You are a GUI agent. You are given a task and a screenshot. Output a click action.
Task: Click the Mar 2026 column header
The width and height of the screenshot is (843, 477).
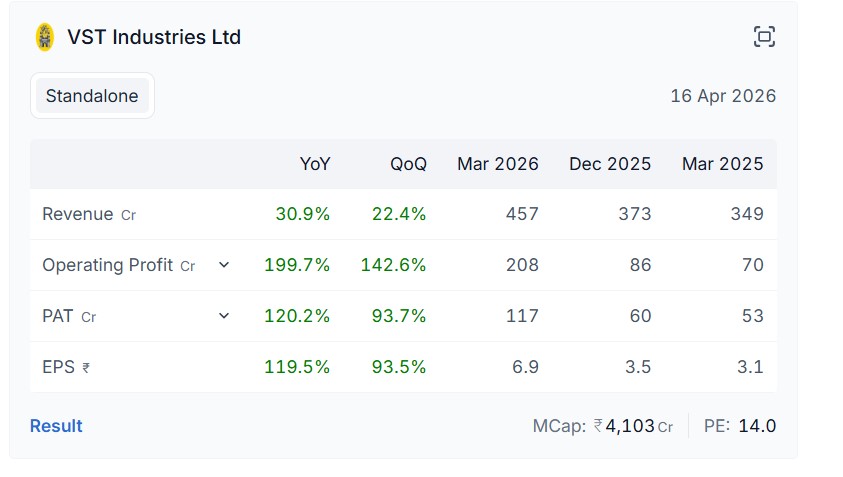pyautogui.click(x=498, y=163)
